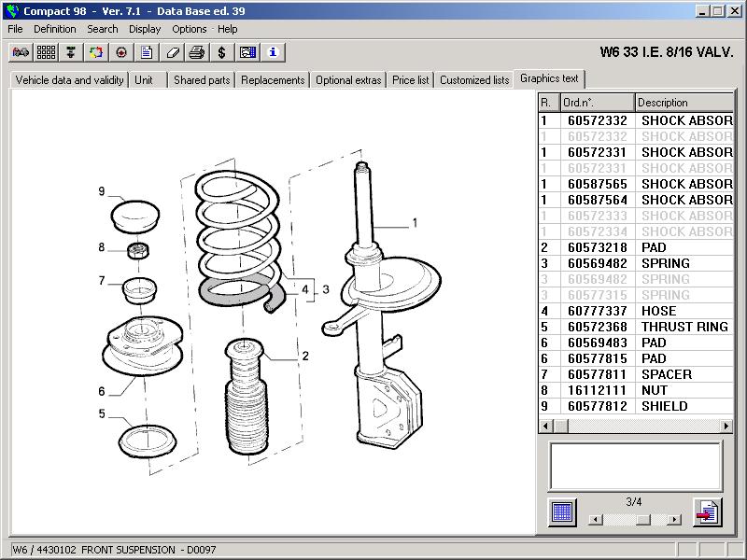Select the greyed row with part number 60572334
The height and width of the screenshot is (560, 747).
point(636,231)
